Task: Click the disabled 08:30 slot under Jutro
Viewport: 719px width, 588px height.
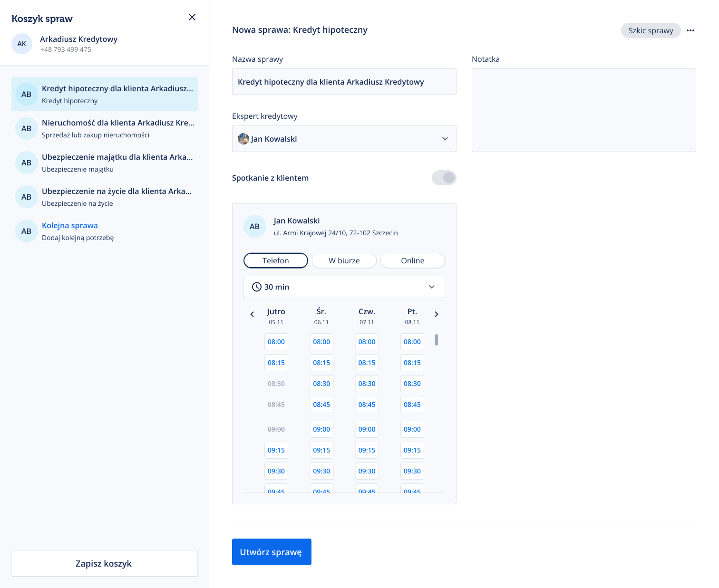Action: (276, 384)
